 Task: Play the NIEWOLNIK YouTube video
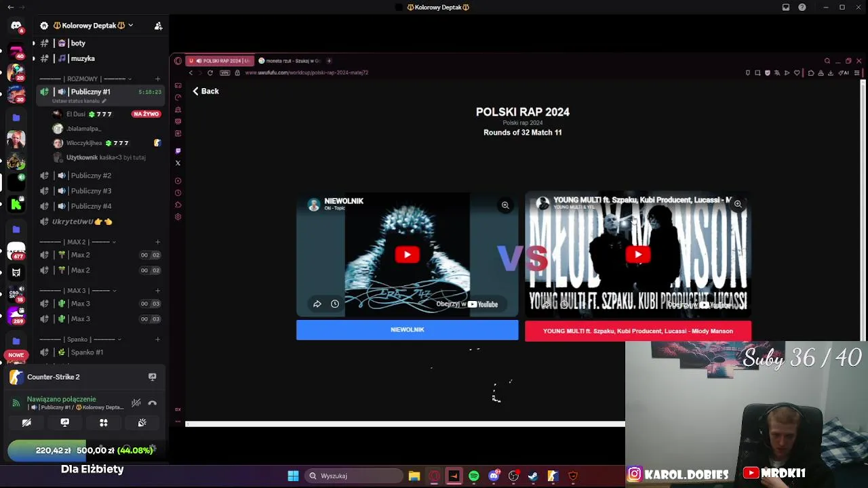pyautogui.click(x=407, y=255)
